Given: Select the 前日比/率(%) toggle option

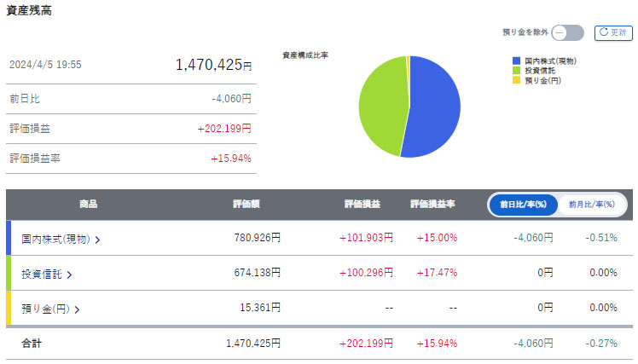Looking at the screenshot, I should 523,205.
